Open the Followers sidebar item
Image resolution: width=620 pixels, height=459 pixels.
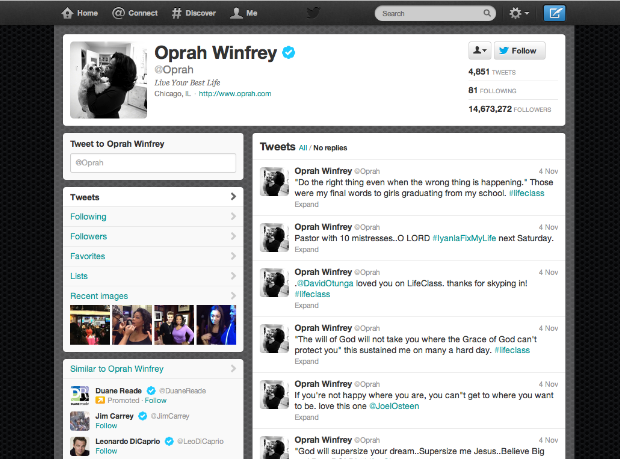[x=153, y=236]
